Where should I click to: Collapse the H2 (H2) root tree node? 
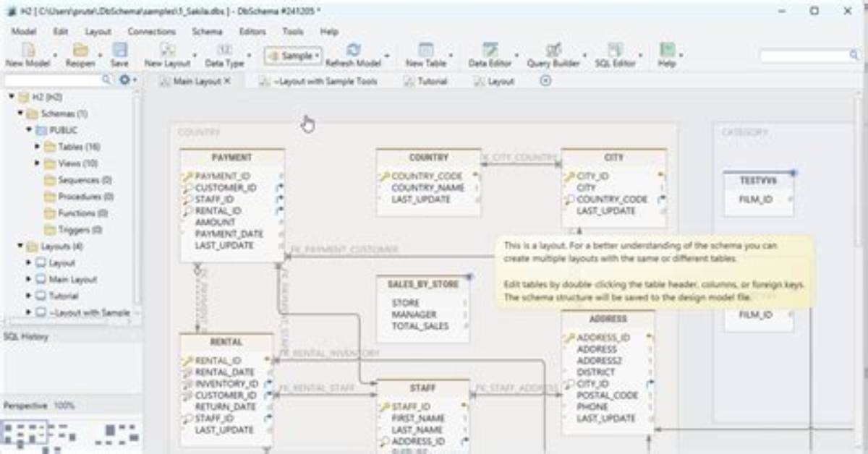click(12, 97)
